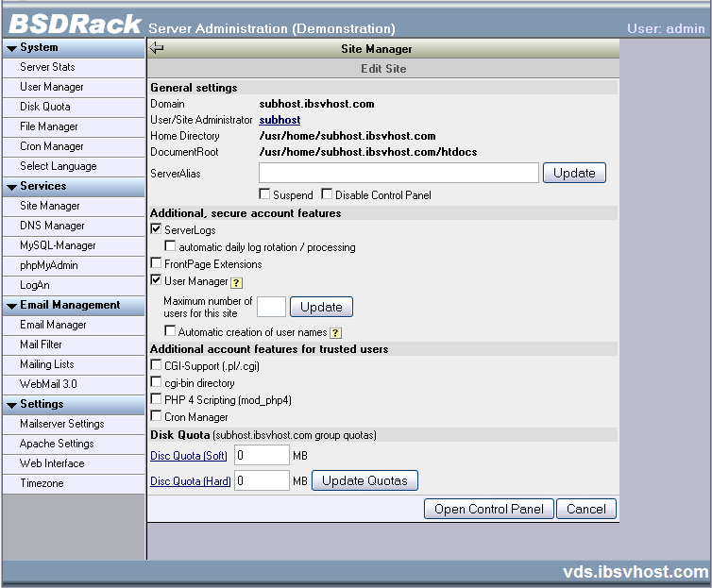Click the back arrow icon beside Site Manager

pyautogui.click(x=157, y=47)
